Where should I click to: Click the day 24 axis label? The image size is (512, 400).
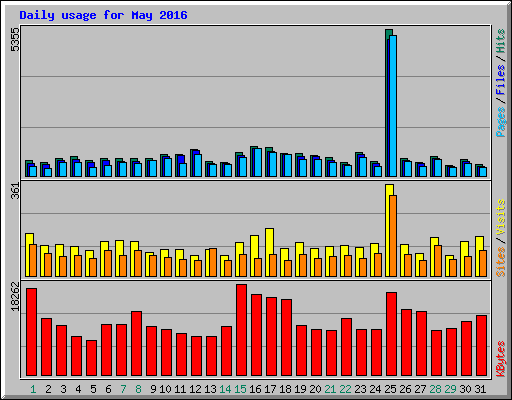tap(375, 389)
